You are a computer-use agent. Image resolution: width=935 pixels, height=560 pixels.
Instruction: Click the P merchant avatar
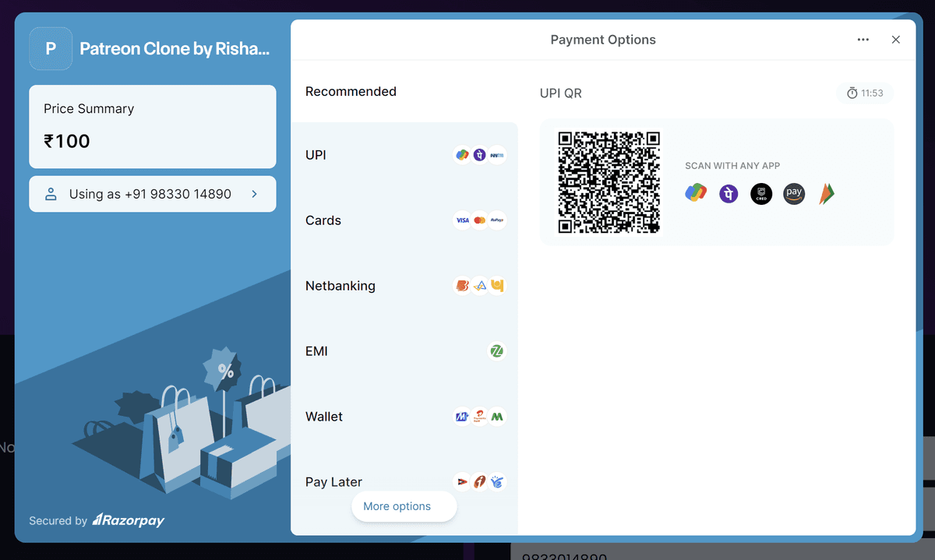[51, 48]
